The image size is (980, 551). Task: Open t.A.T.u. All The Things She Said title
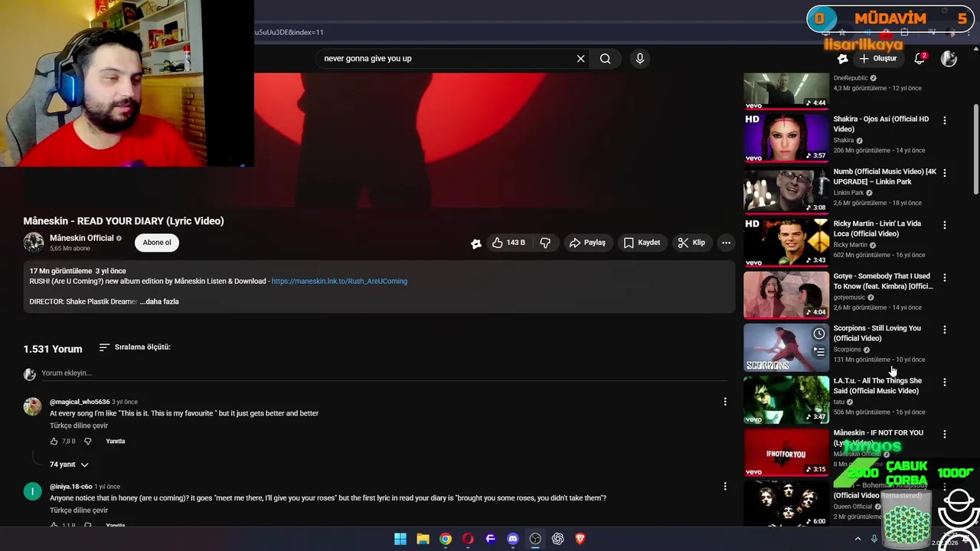click(877, 386)
